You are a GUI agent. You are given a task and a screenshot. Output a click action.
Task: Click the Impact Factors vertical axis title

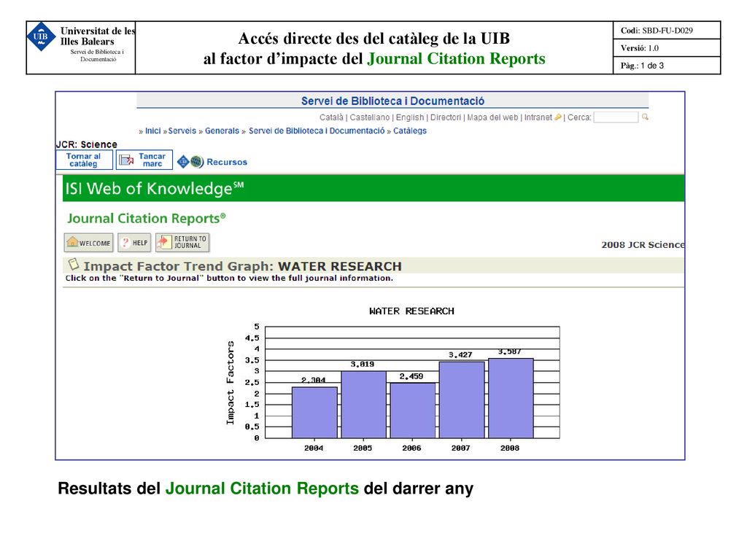[231, 383]
